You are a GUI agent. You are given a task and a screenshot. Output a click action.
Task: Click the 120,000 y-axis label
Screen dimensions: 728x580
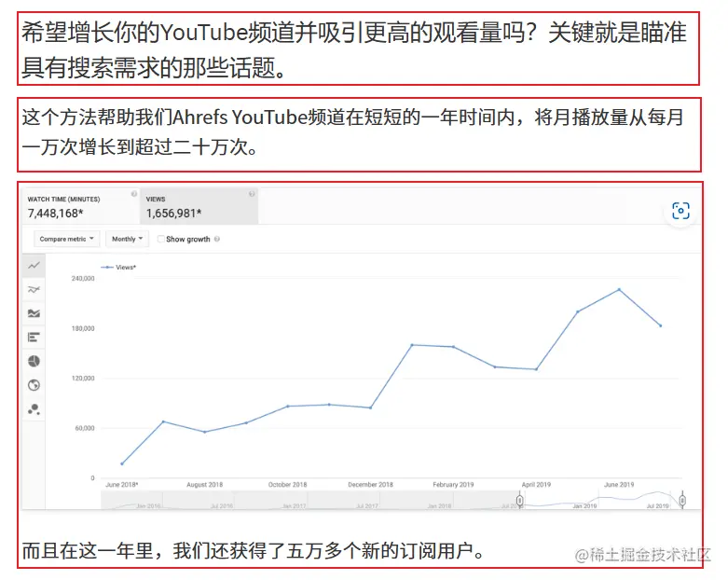point(83,379)
